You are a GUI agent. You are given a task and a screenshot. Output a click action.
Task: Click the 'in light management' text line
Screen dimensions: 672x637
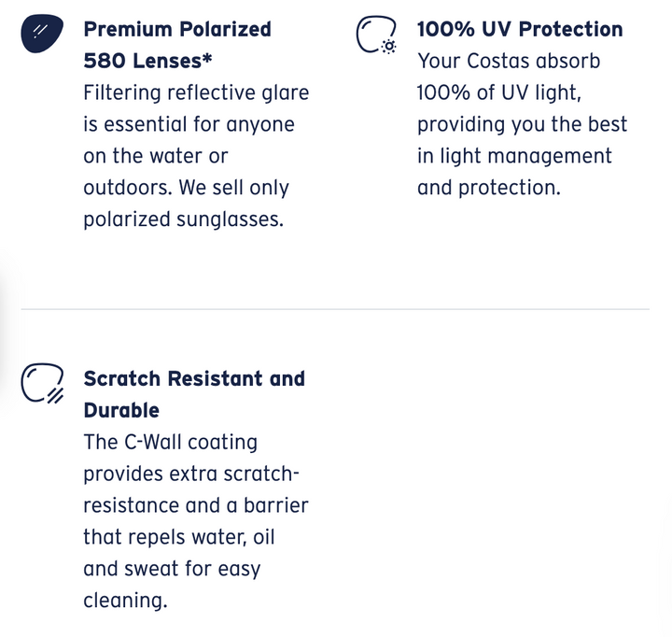click(x=514, y=156)
